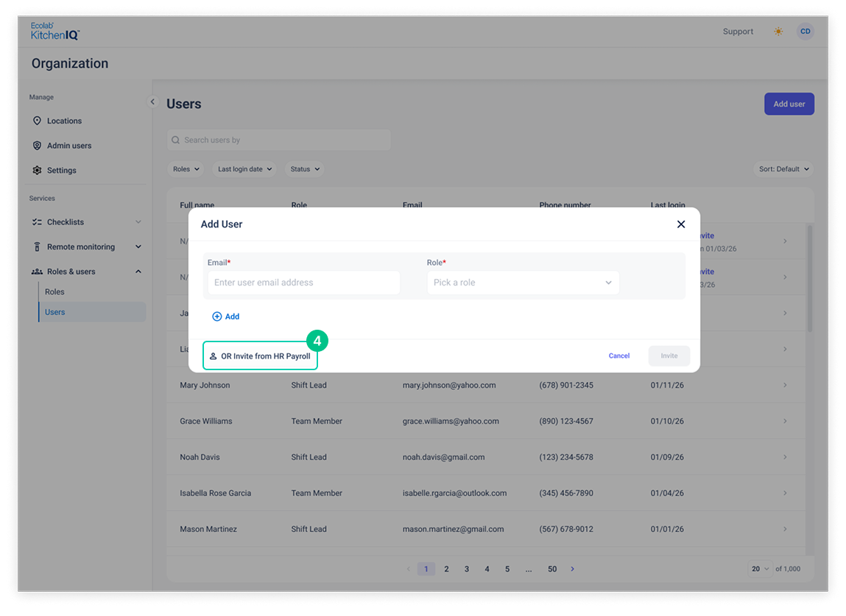Toggle the sun light-mode theme icon
Image resolution: width=846 pixels, height=616 pixels.
tap(778, 32)
